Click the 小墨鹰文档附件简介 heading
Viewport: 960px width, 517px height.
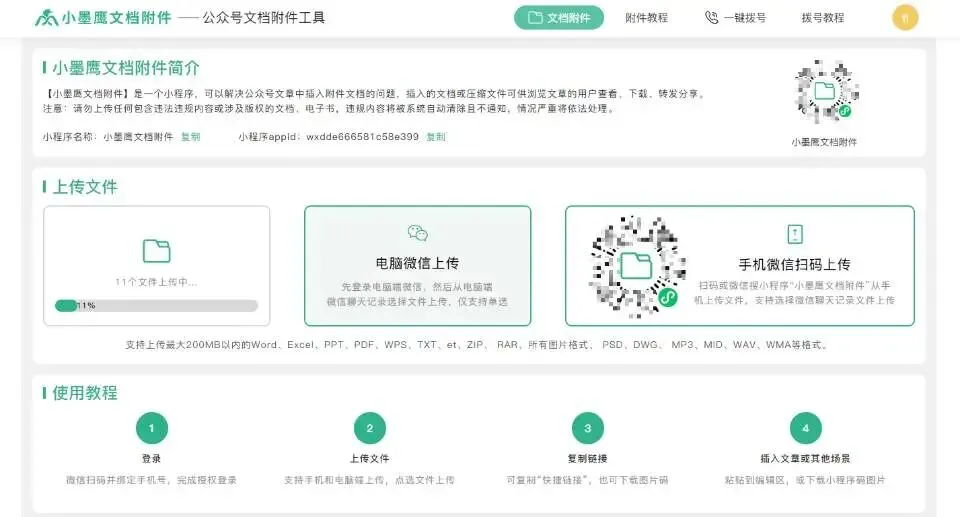[x=126, y=68]
